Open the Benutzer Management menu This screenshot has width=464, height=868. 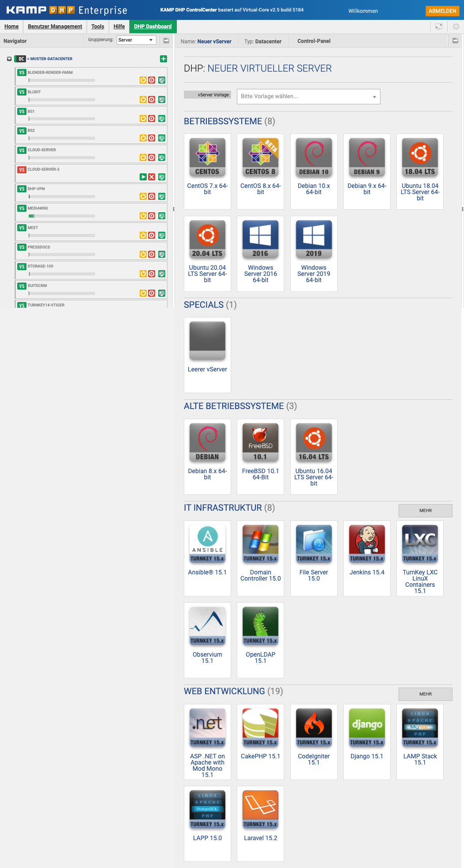[55, 27]
